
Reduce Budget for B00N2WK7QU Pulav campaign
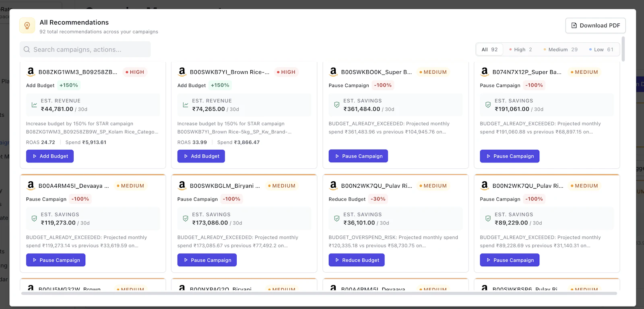point(357,260)
